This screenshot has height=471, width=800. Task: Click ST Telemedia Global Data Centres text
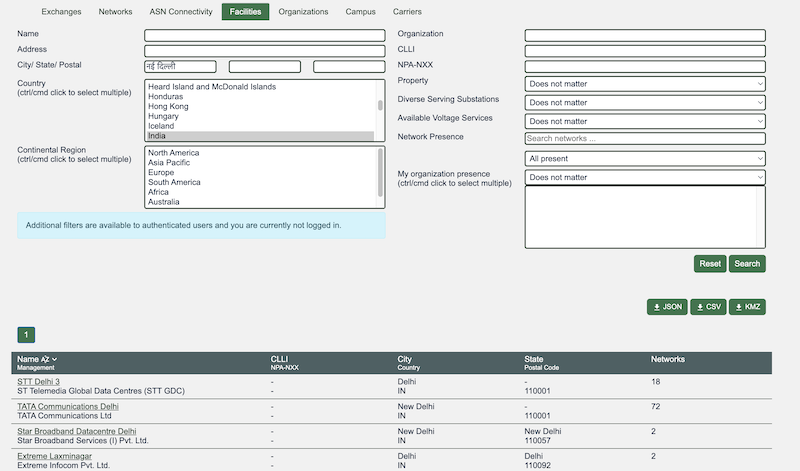(x=101, y=391)
